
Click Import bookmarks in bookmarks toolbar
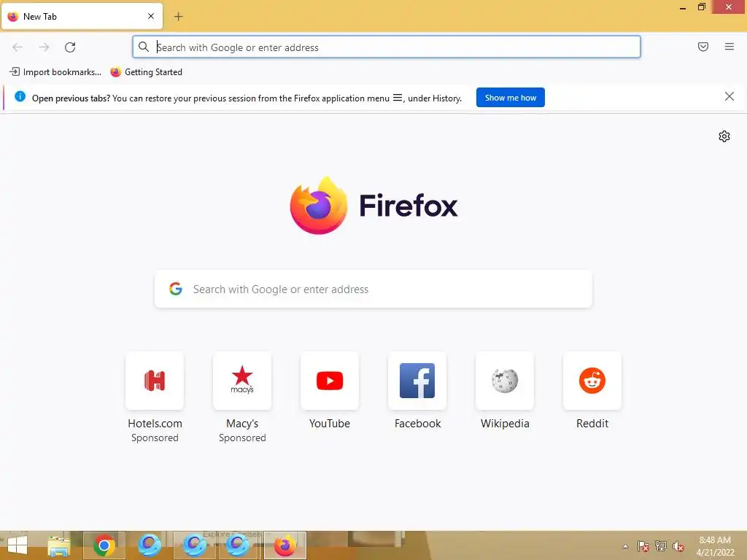55,72
